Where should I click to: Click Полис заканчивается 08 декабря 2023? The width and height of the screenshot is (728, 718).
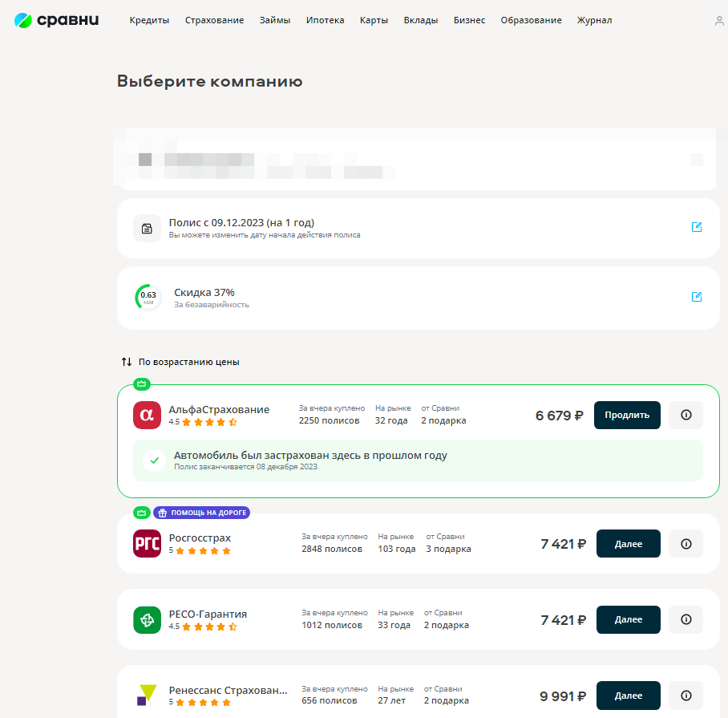[x=245, y=467]
